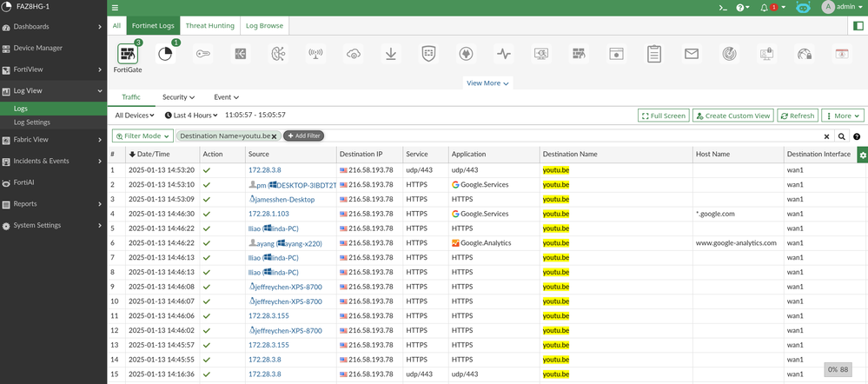Open Log Settings in the sidebar

pyautogui.click(x=32, y=122)
